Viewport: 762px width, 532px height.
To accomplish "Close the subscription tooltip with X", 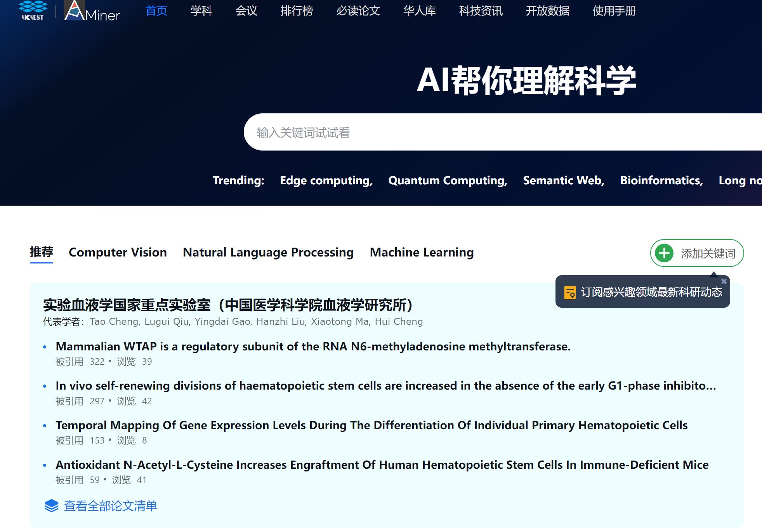I will (724, 281).
